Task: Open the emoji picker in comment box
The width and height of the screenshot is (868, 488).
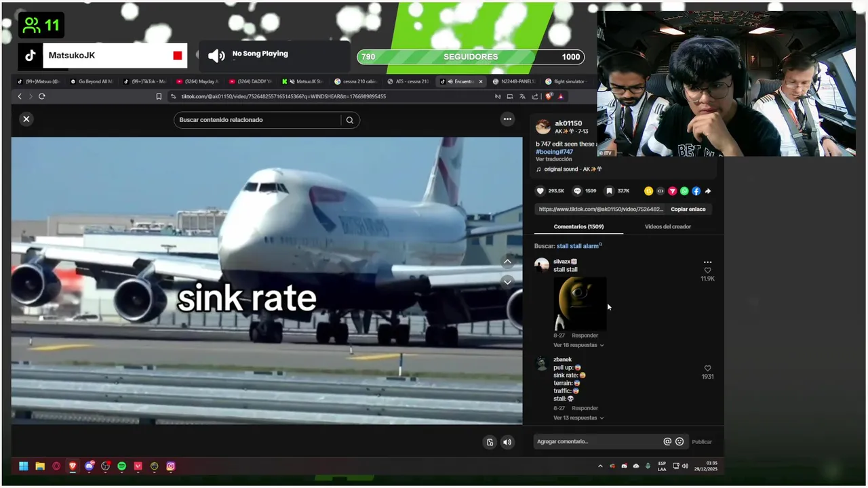Action: click(x=679, y=442)
